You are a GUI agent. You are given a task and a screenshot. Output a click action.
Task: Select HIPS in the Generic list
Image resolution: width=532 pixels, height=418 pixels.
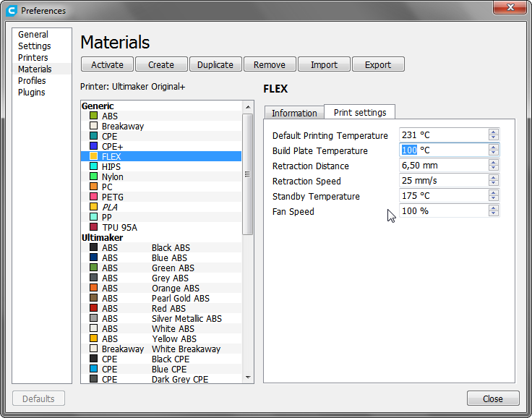coord(161,166)
